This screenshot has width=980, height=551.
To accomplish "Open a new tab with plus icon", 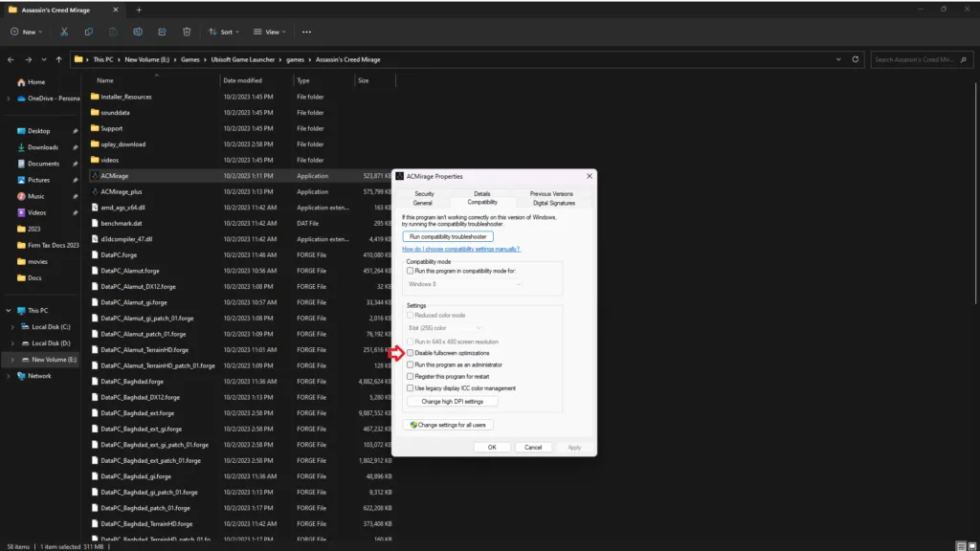I will 139,10.
